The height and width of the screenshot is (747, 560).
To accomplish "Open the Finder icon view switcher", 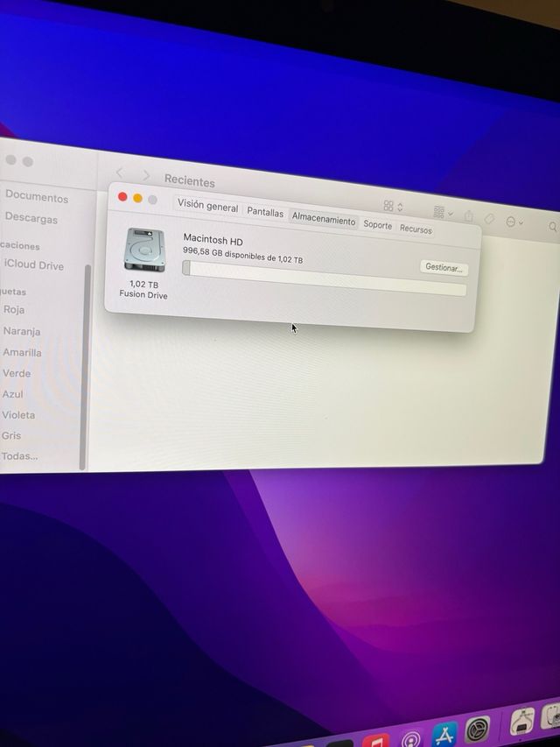I will point(393,207).
